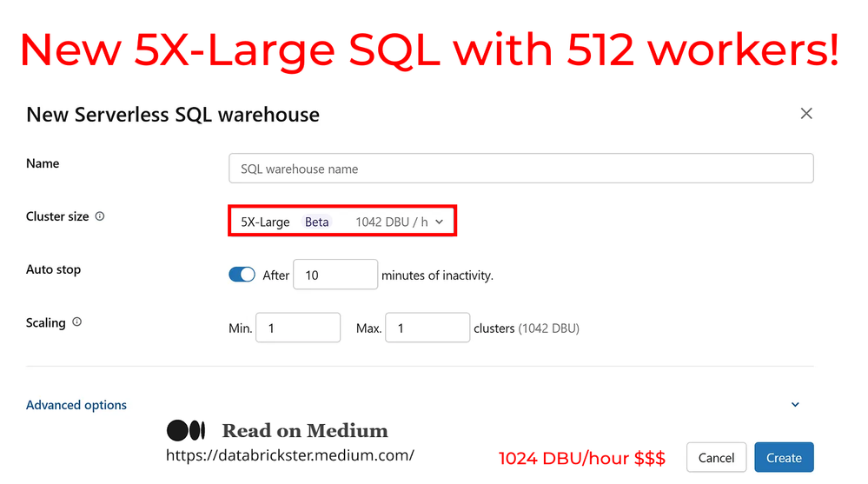Expand the Advanced options chevron
The height and width of the screenshot is (484, 868).
point(795,405)
